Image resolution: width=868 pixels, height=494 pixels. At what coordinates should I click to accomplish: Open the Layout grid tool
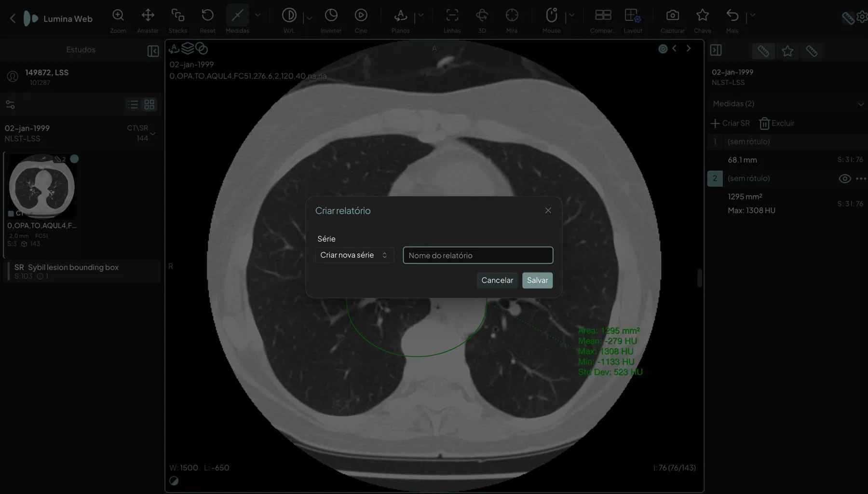coord(633,19)
